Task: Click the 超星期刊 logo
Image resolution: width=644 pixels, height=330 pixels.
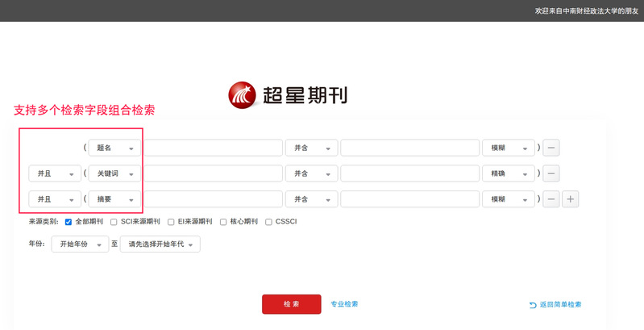Action: pos(287,94)
